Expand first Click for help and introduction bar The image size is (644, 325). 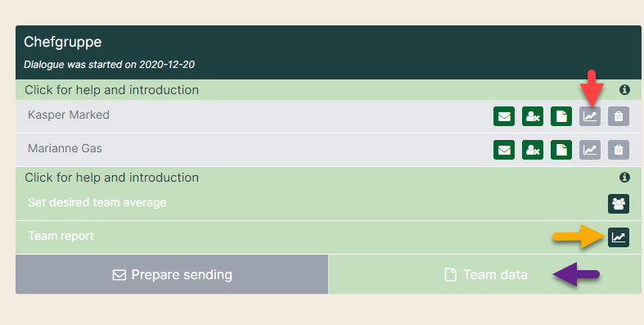[328, 89]
